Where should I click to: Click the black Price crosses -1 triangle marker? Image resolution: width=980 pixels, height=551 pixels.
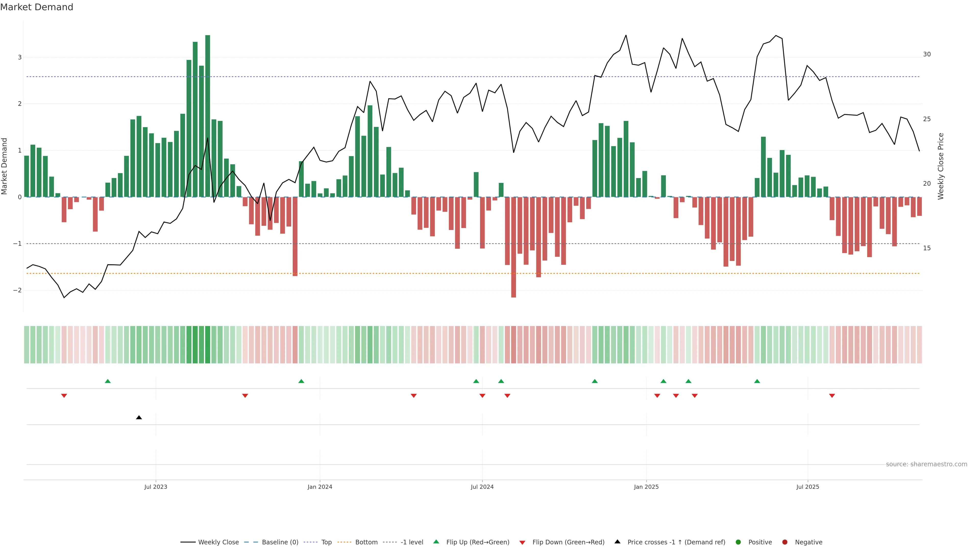139,418
